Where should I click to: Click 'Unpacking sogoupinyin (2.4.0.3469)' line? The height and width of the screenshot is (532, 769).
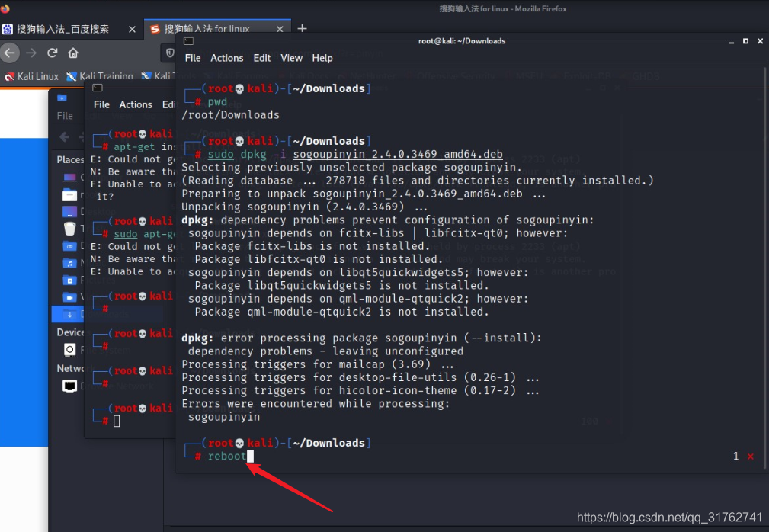(x=305, y=207)
